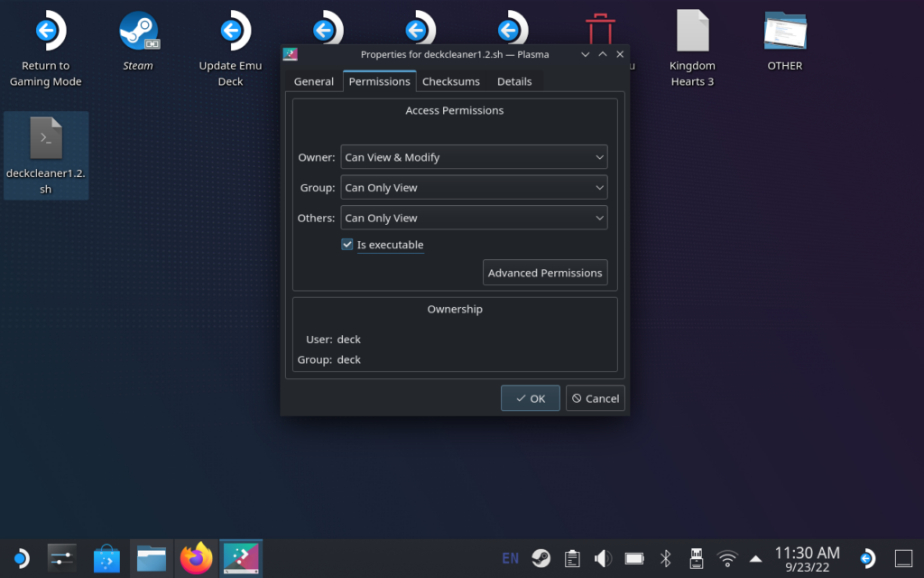924x578 pixels.
Task: Open Return to Gaming Mode desktop shortcut
Action: pos(46,49)
